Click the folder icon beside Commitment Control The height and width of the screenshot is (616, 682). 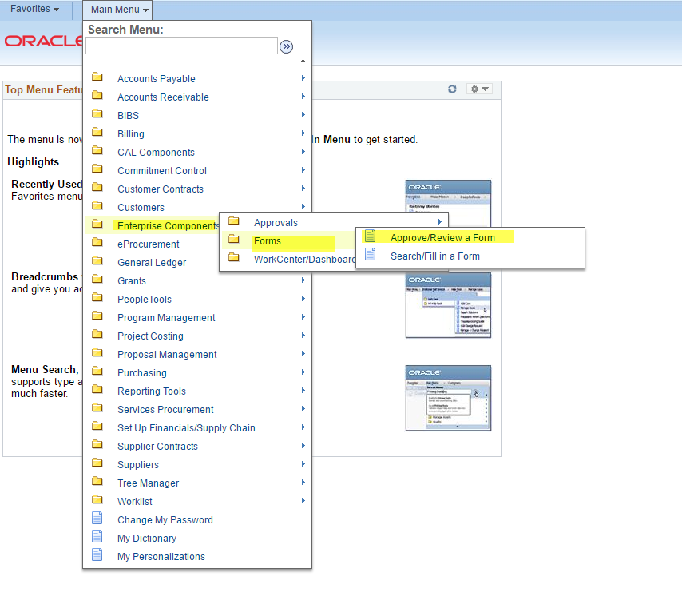pyautogui.click(x=97, y=169)
